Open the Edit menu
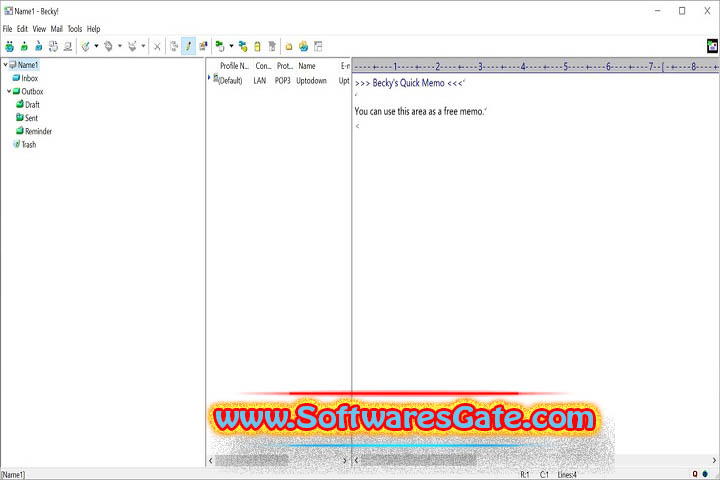 point(22,29)
